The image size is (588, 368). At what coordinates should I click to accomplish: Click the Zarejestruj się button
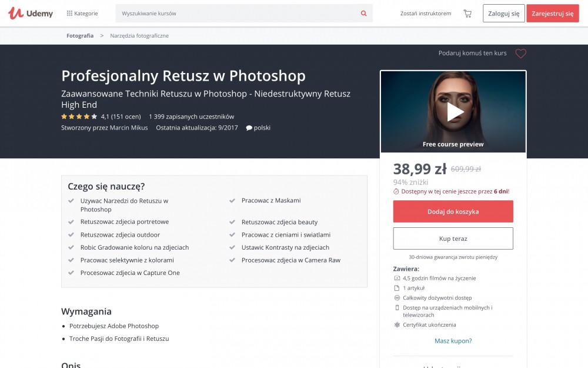point(552,13)
